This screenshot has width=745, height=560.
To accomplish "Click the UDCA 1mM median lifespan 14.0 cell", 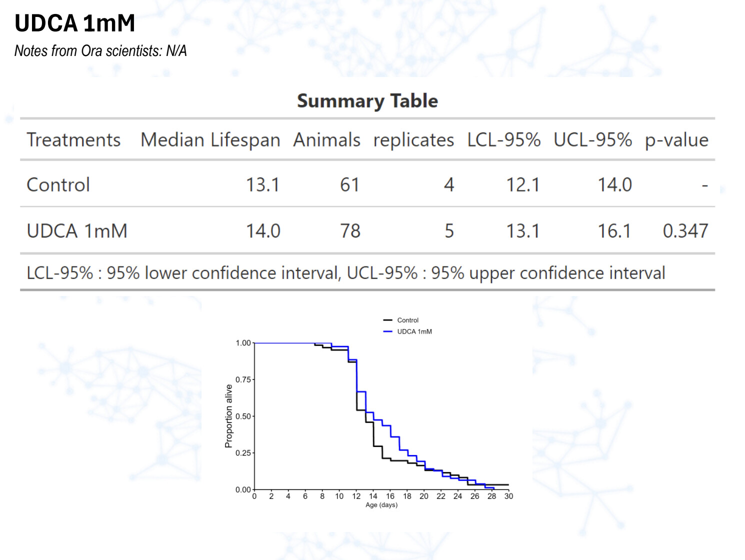I will (x=263, y=231).
